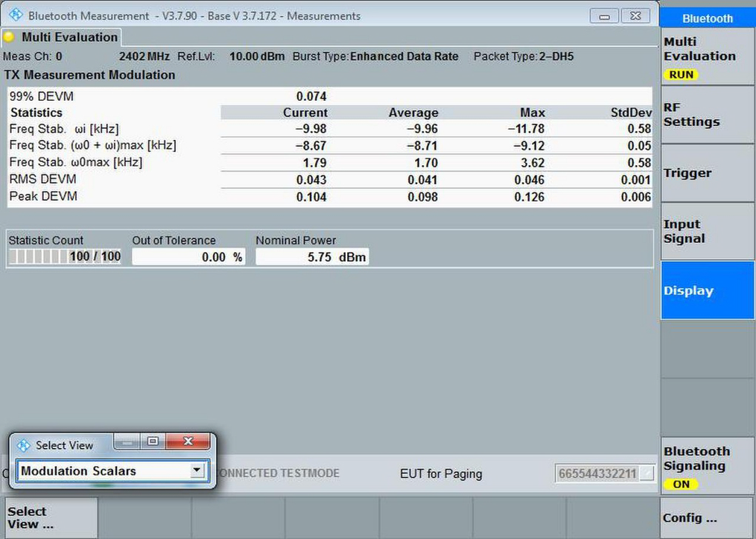Click the Average value -8.71

422,146
